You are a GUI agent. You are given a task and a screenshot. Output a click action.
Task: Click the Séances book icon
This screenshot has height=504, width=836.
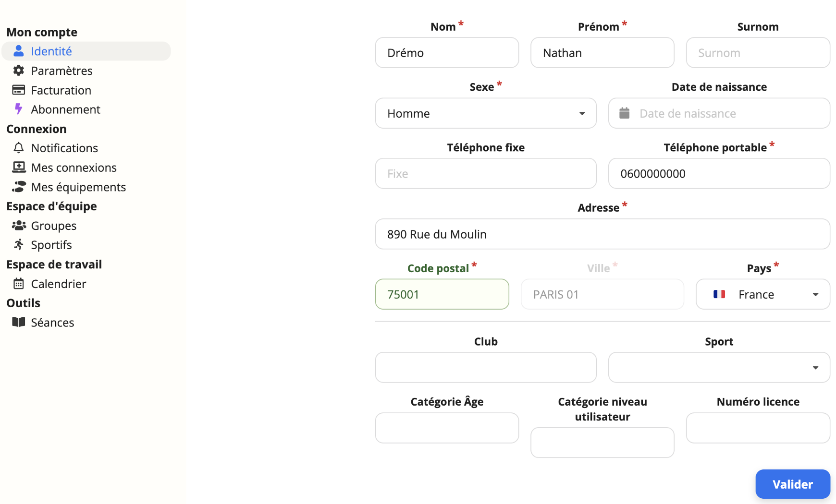pyautogui.click(x=18, y=322)
